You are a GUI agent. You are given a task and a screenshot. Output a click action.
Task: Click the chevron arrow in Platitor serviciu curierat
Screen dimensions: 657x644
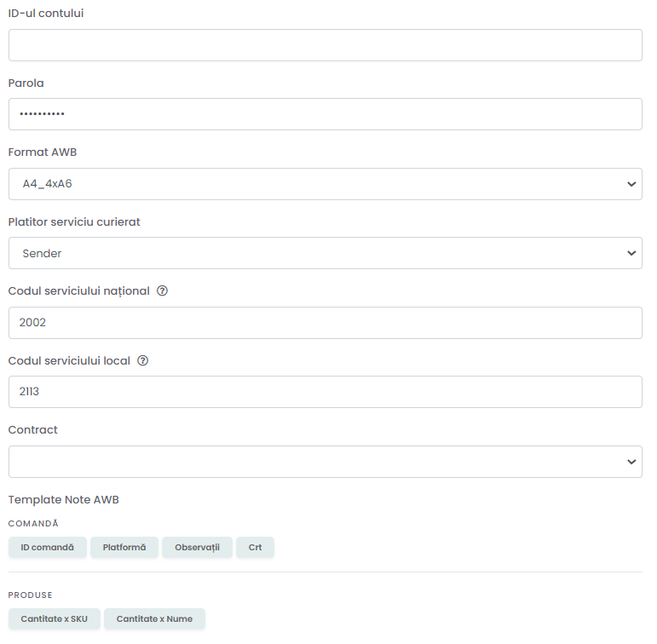(631, 253)
